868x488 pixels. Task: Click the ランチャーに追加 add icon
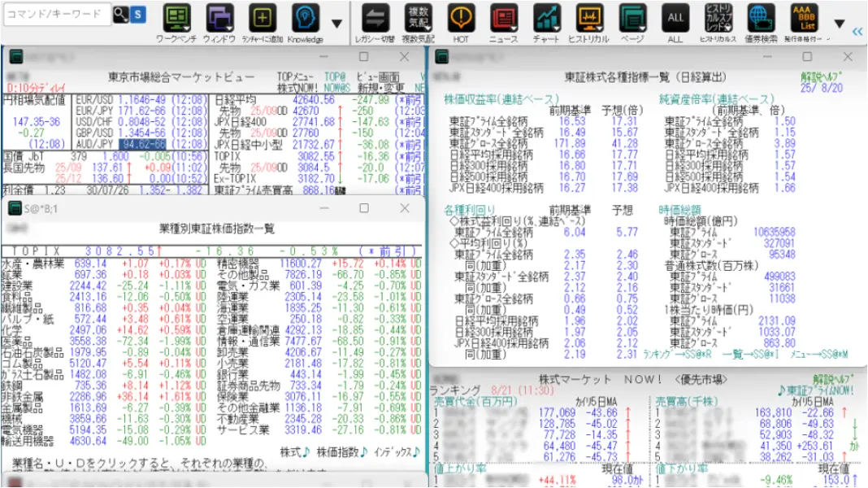[x=262, y=18]
